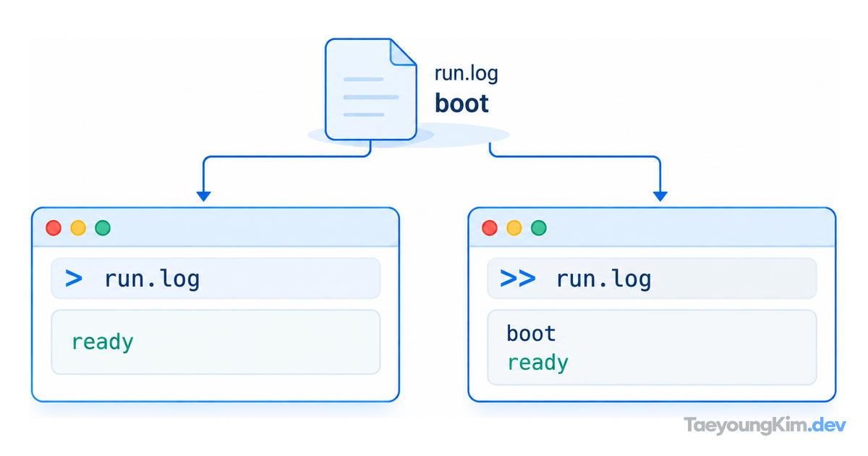This screenshot has height=456, width=868.
Task: Open the TaeyoungKim.dev watermark link
Action: tap(765, 426)
